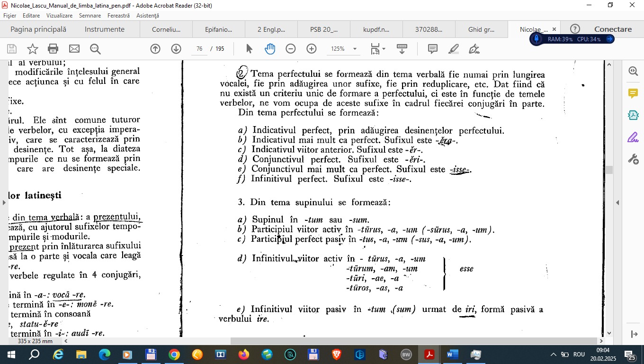Screen dimensions: 644x364
Task: Open the 370288... document tab
Action: (x=429, y=29)
